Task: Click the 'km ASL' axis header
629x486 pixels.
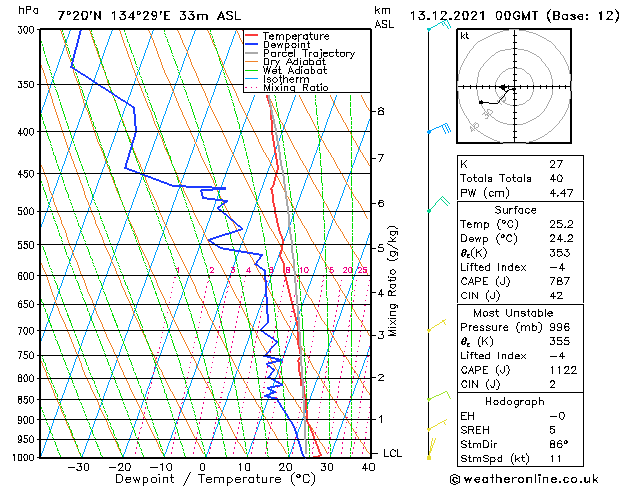Action: [384, 17]
